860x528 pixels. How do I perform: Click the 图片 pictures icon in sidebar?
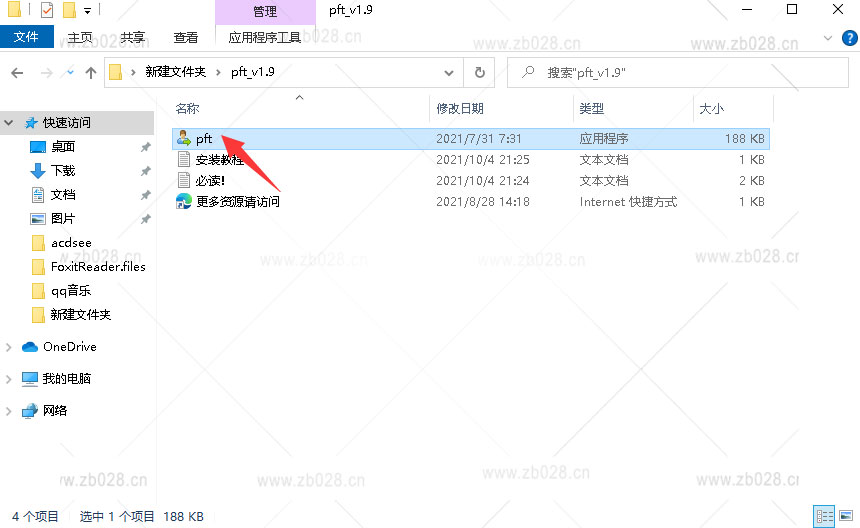coord(38,219)
